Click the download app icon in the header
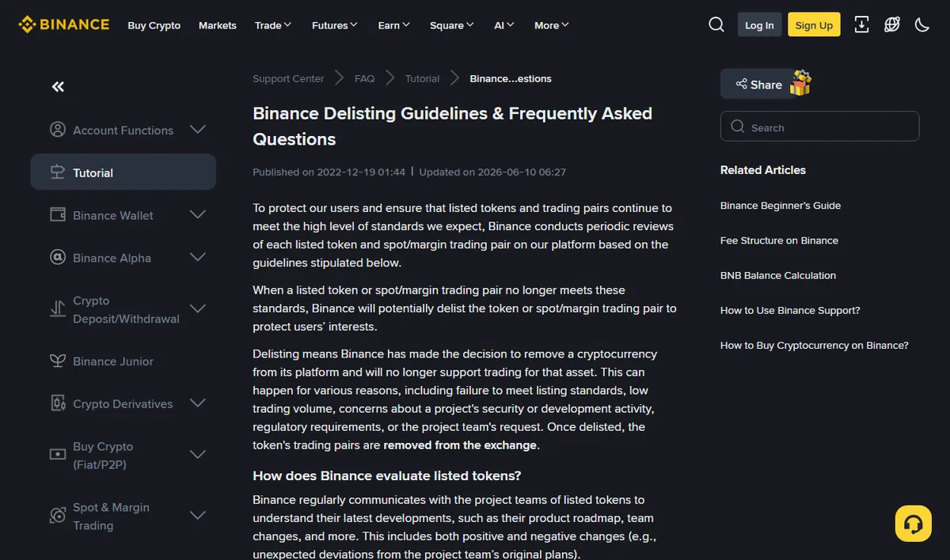This screenshot has height=560, width=950. [862, 25]
